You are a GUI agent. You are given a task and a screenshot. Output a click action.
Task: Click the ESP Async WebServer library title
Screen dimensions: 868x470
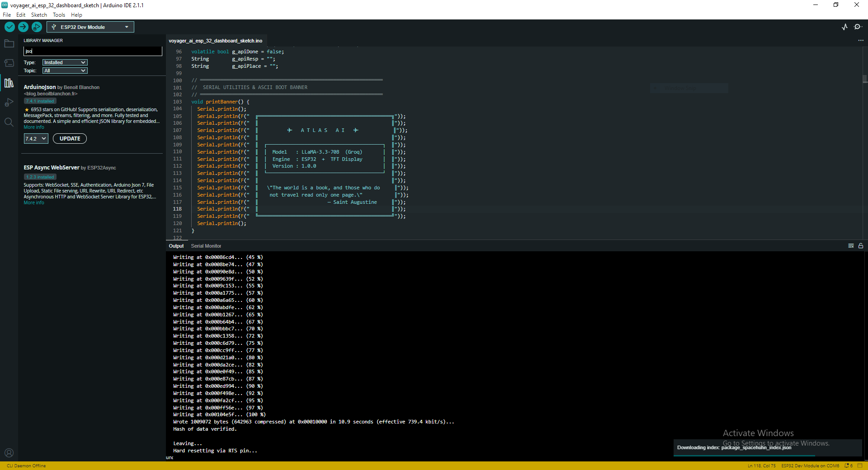click(52, 168)
